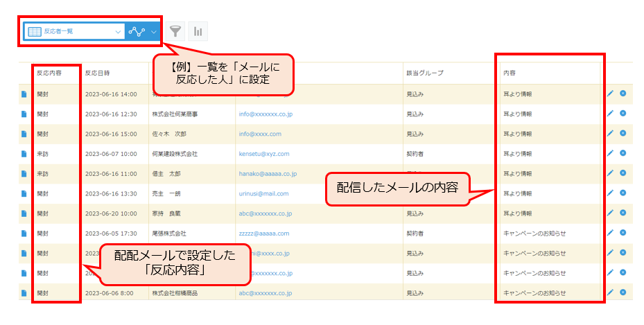Click email link info@xxxx.com
Screen dimensions: 644x325
coord(260,134)
